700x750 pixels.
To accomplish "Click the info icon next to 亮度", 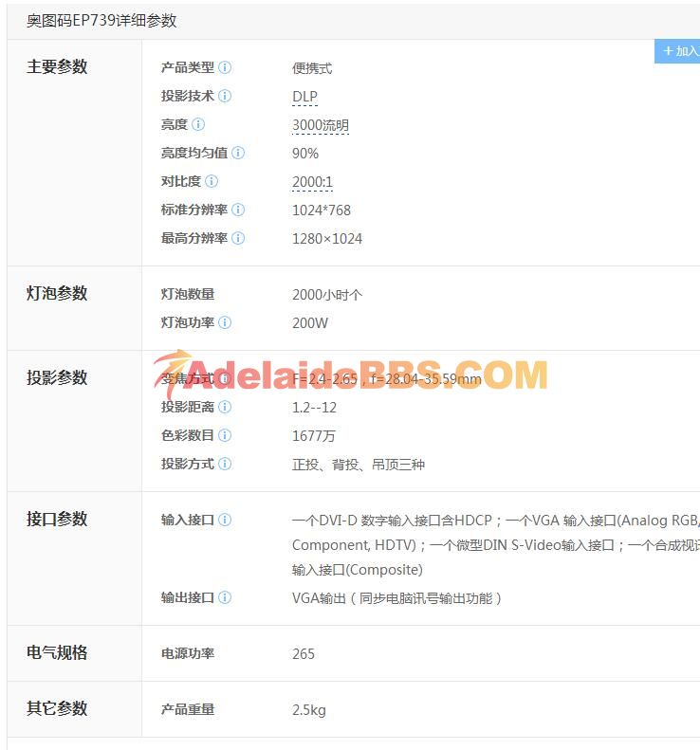I will (198, 125).
